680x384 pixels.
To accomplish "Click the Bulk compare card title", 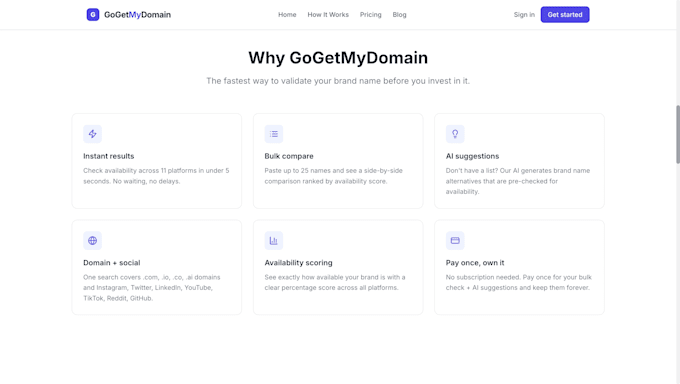I will tap(289, 156).
